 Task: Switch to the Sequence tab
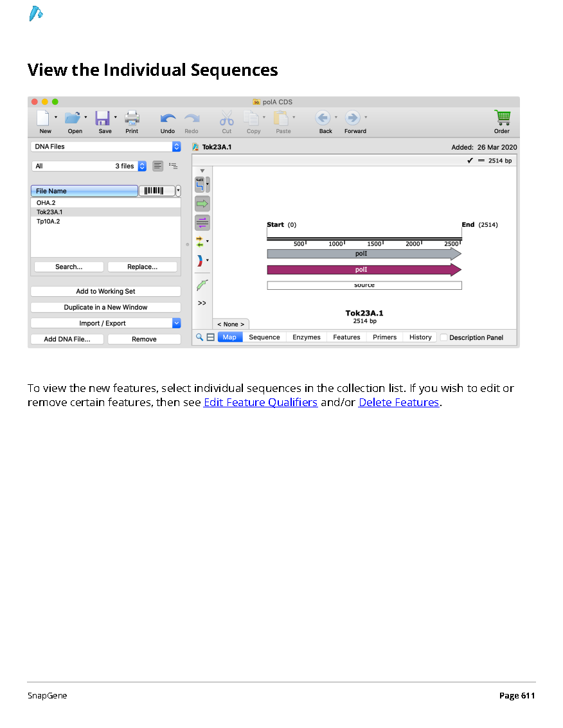[x=264, y=337]
